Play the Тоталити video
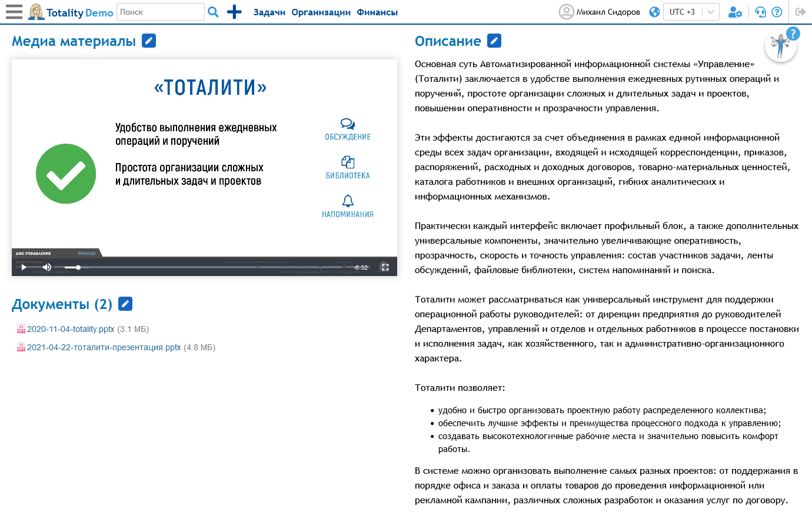 [24, 267]
